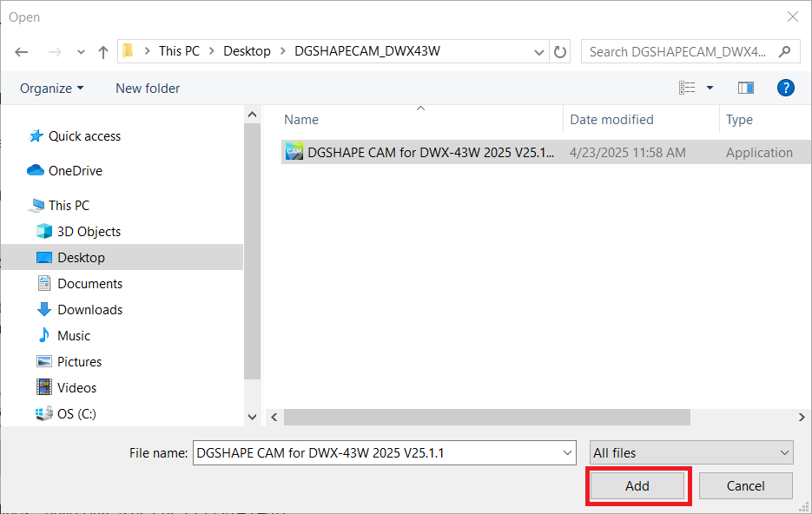Viewport: 812px width, 514px height.
Task: Click the Cancel button
Action: pyautogui.click(x=746, y=486)
